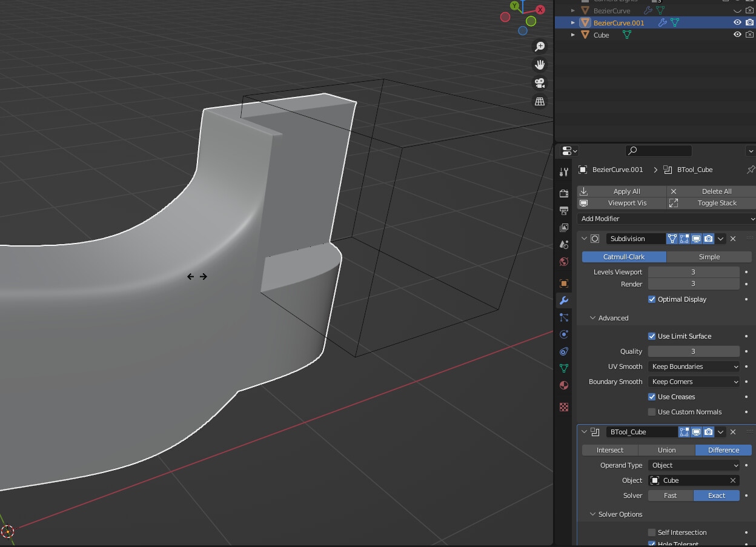Image resolution: width=756 pixels, height=547 pixels.
Task: Toggle Subdivision viewport display icon
Action: (696, 239)
